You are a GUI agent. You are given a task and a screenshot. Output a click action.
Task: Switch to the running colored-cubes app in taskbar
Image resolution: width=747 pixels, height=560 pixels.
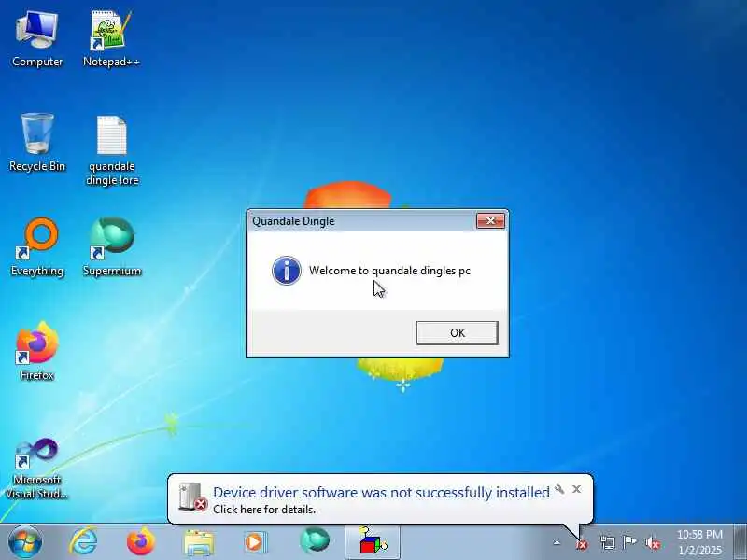click(373, 542)
